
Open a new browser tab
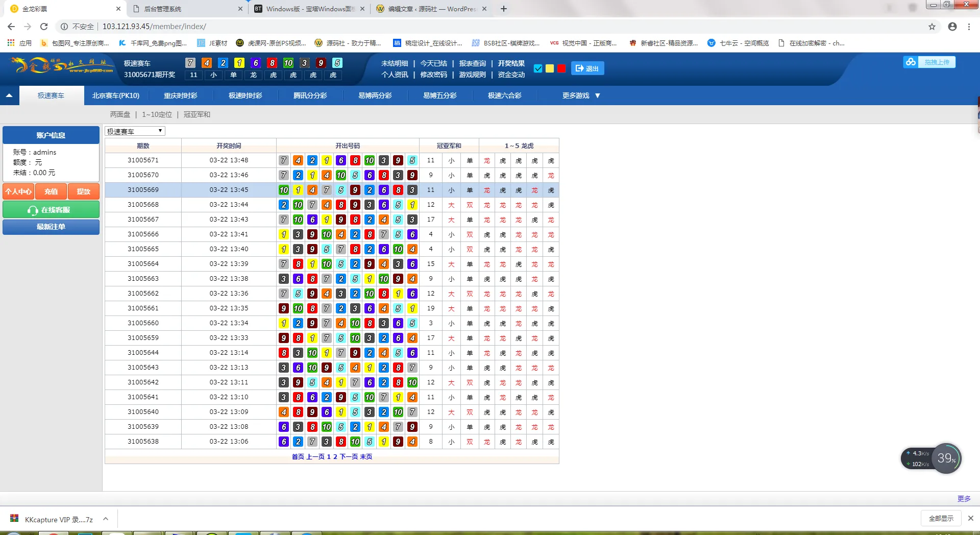(x=504, y=9)
